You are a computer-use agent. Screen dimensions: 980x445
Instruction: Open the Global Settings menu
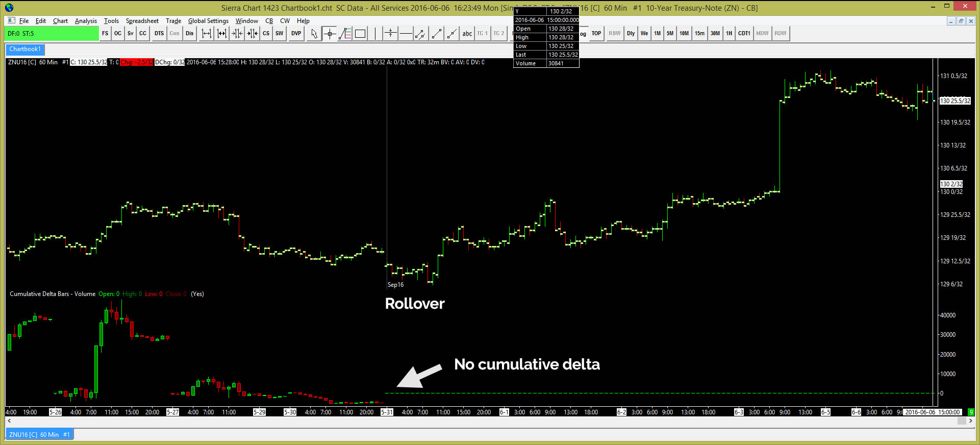pyautogui.click(x=208, y=21)
